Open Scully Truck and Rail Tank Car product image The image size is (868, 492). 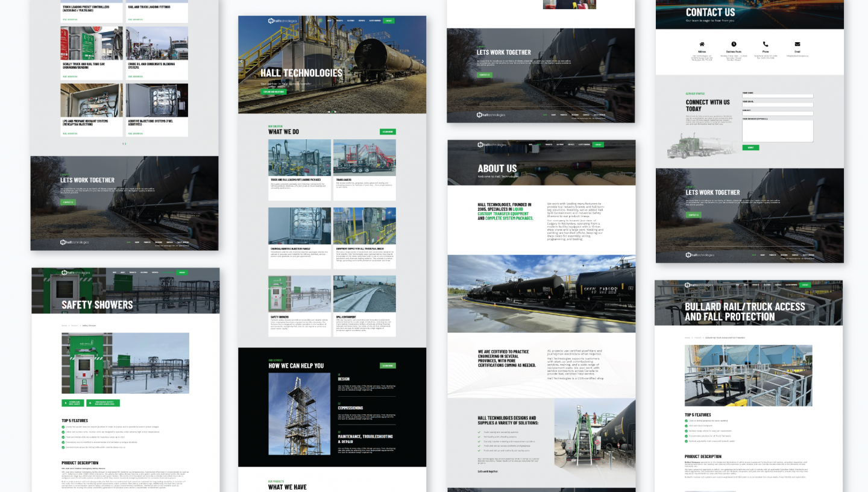[x=92, y=43]
